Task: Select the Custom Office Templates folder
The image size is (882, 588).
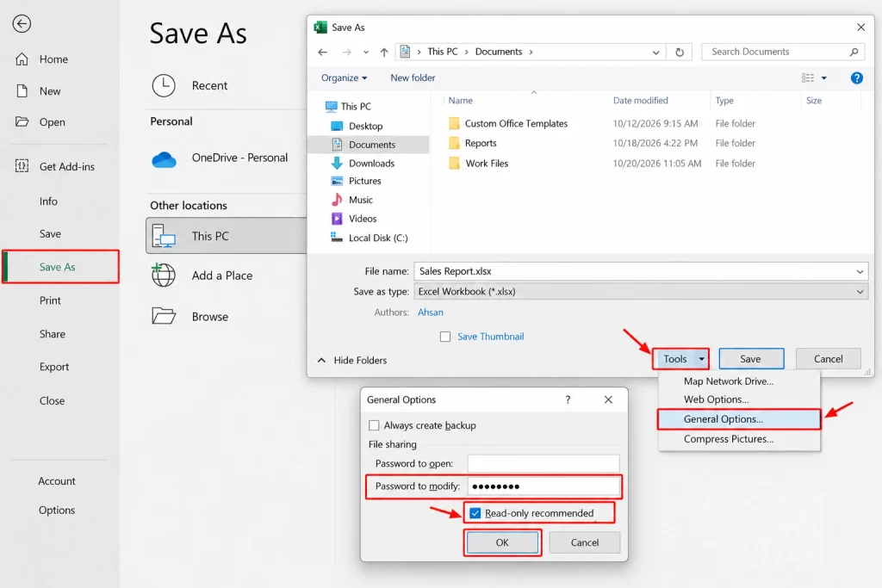Action: (508, 123)
